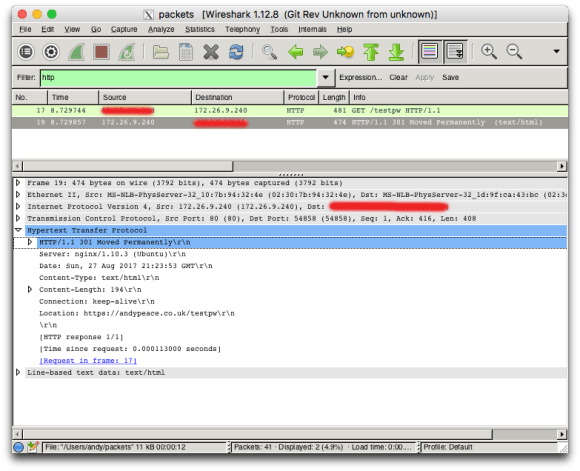Image resolution: width=580 pixels, height=471 pixels.
Task: Open the Analyze menu
Action: tap(161, 29)
